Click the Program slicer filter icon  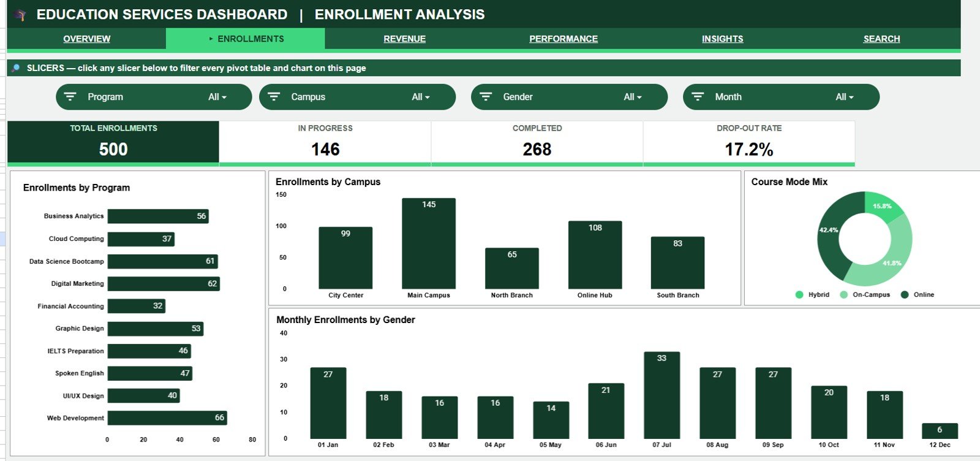click(x=70, y=97)
